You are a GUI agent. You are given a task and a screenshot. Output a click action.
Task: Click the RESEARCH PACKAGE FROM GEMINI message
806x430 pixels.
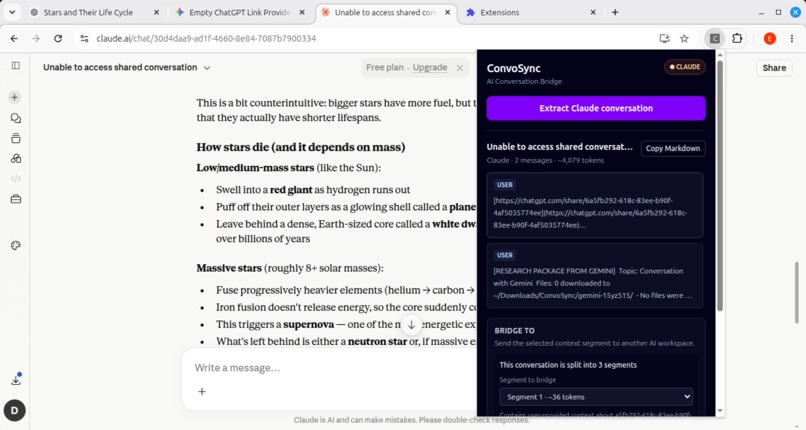(595, 276)
